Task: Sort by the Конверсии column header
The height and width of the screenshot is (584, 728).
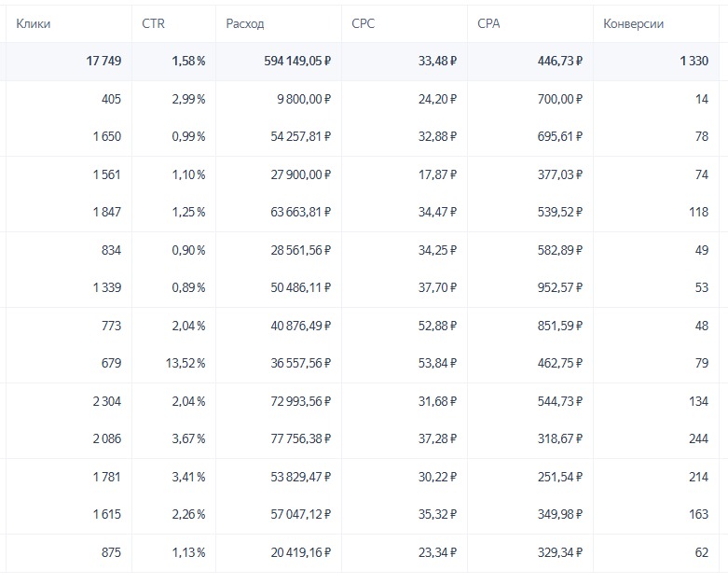Action: tap(634, 23)
